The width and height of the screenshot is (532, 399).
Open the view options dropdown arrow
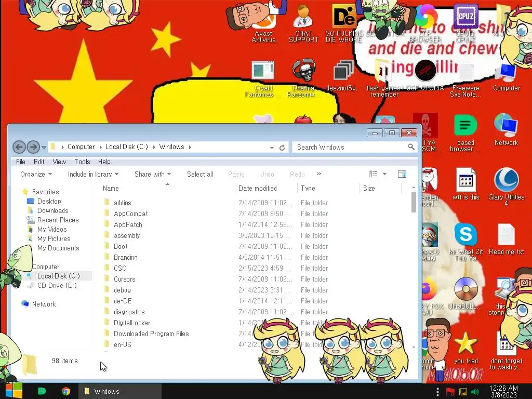point(384,174)
